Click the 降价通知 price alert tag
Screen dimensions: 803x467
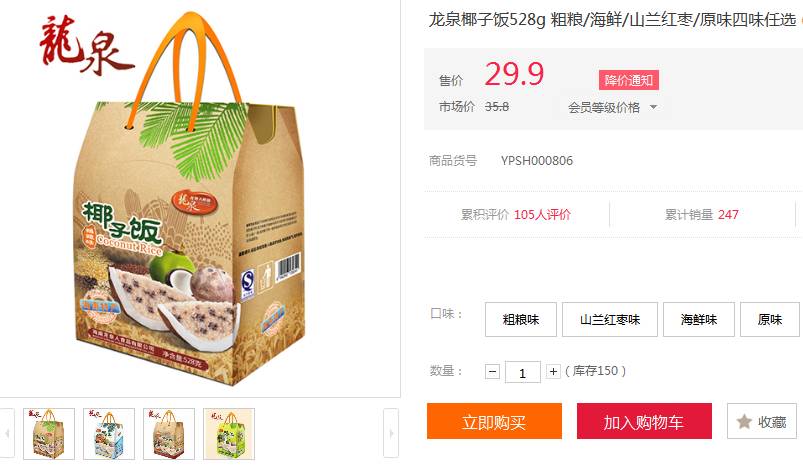[629, 80]
